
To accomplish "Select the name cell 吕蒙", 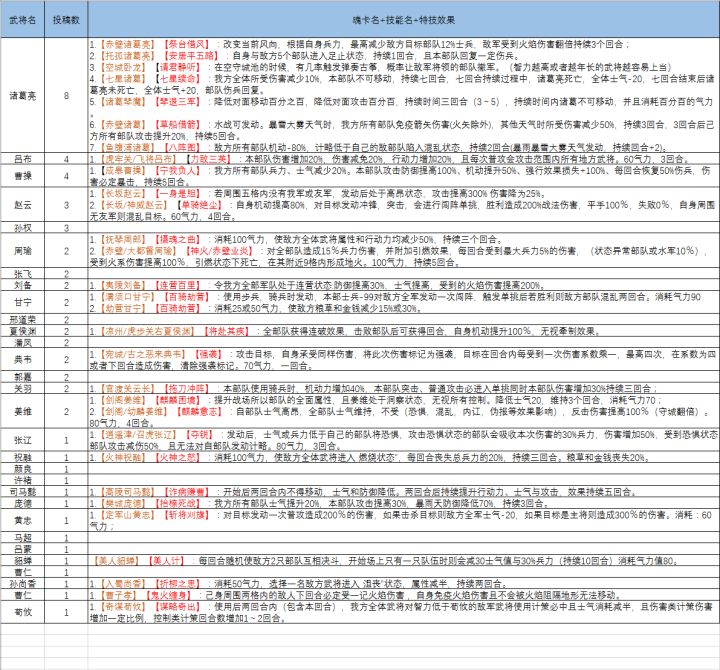I will point(22,549).
